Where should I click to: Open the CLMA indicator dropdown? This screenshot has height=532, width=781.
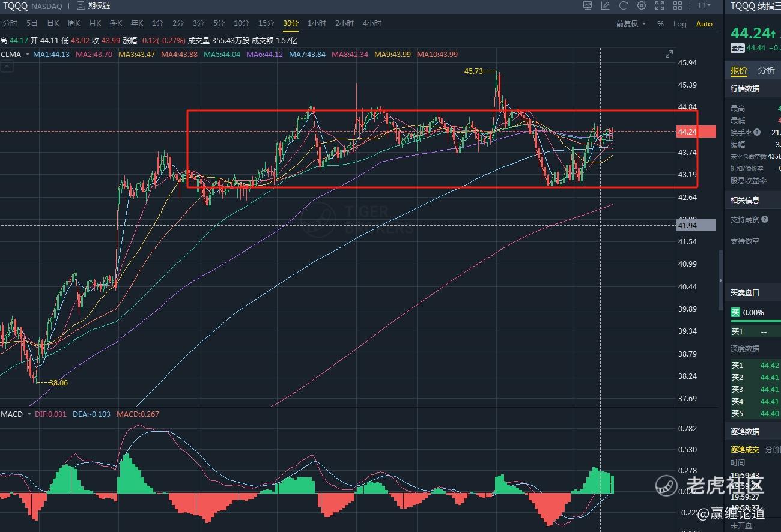[14, 54]
